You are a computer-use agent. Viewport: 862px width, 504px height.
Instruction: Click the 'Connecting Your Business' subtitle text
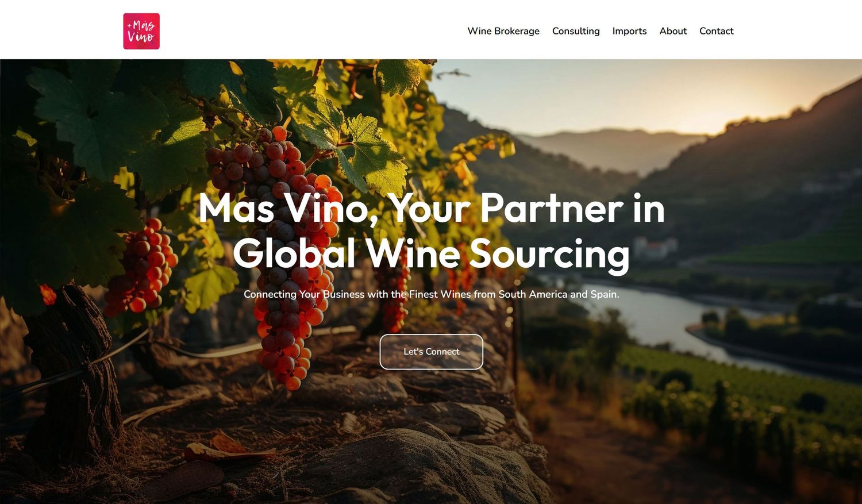coord(431,294)
